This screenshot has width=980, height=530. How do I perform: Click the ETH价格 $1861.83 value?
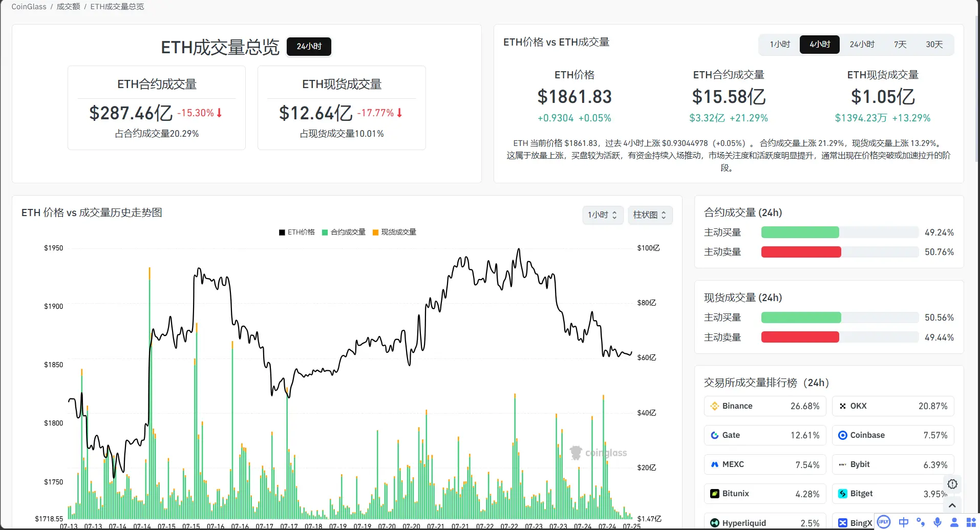tap(574, 97)
